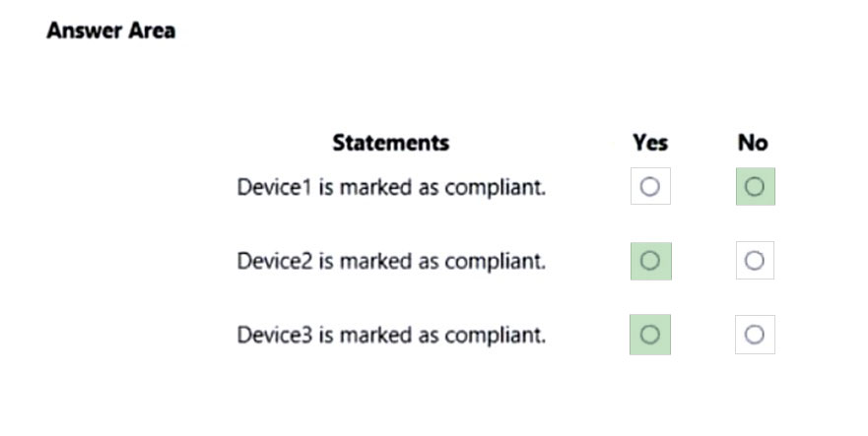Click the word 'Device2' in second statement
Screen dimensions: 868x436
coord(275,261)
